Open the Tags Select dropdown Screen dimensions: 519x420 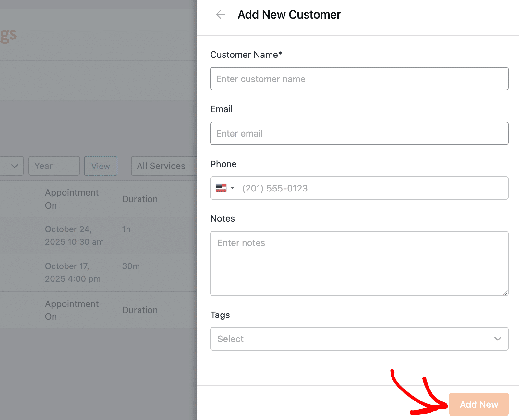tap(359, 339)
